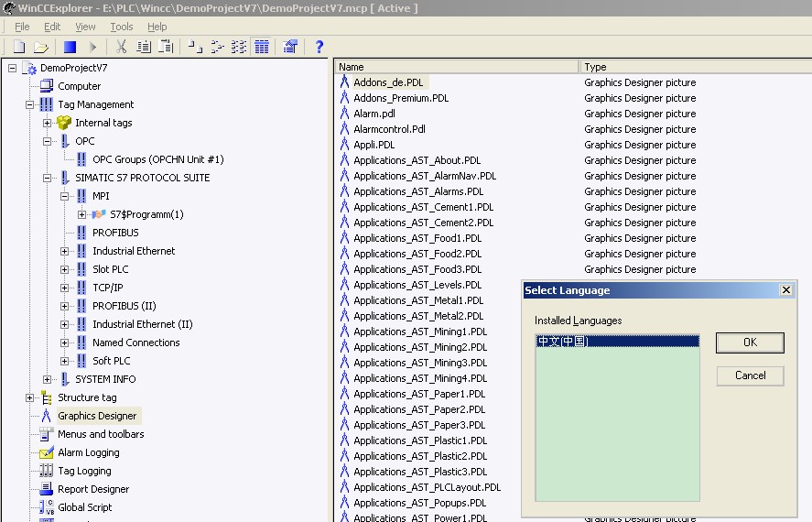The width and height of the screenshot is (812, 522).
Task: Open the Tools menu
Action: point(121,27)
